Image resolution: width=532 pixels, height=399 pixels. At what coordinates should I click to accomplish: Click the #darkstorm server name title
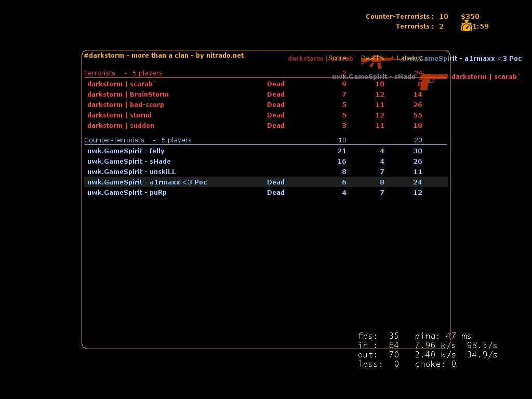point(164,55)
